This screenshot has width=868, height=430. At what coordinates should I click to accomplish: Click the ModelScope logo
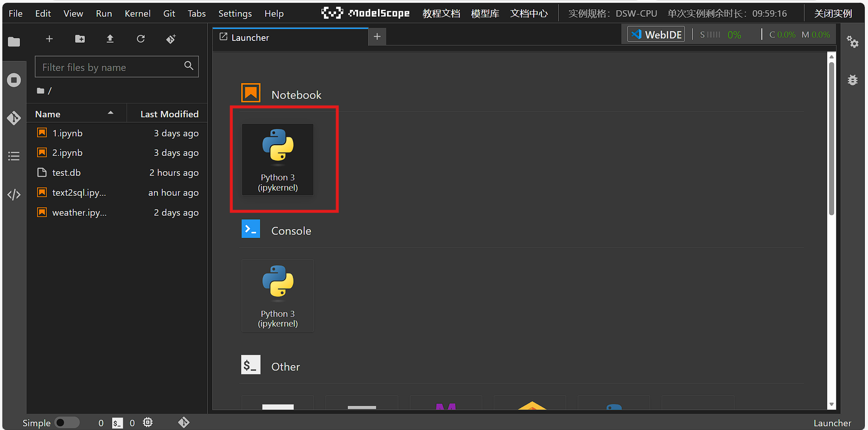[x=365, y=13]
